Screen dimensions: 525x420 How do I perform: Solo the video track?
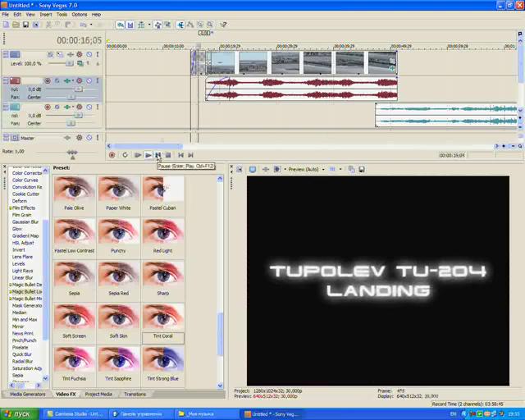[98, 54]
